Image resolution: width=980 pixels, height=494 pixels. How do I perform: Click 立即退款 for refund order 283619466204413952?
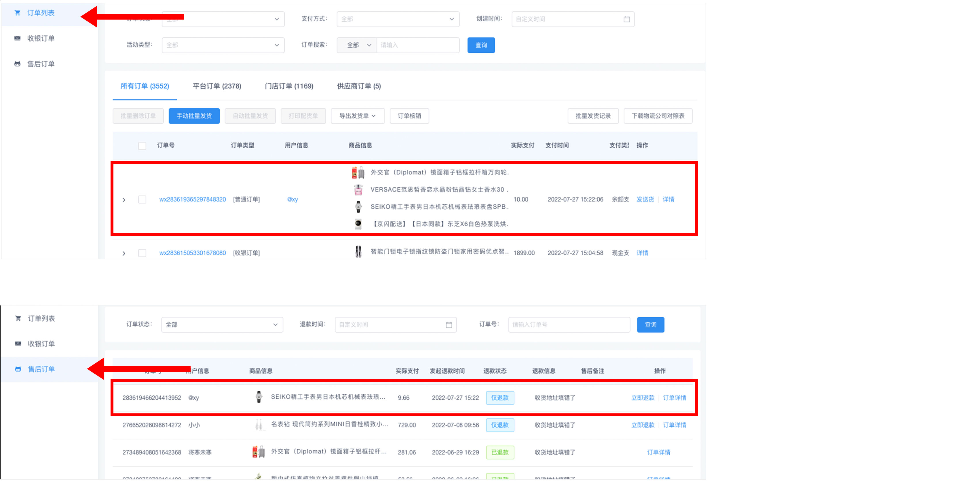643,397
